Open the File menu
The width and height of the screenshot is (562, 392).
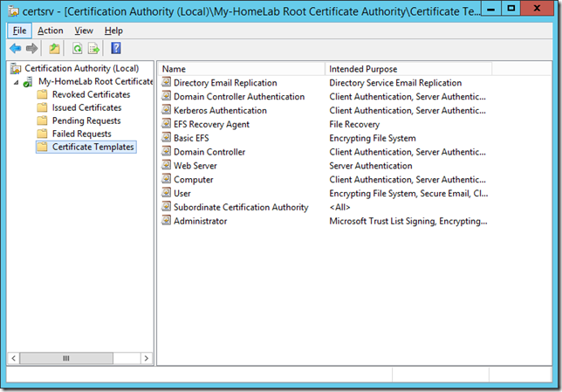19,31
